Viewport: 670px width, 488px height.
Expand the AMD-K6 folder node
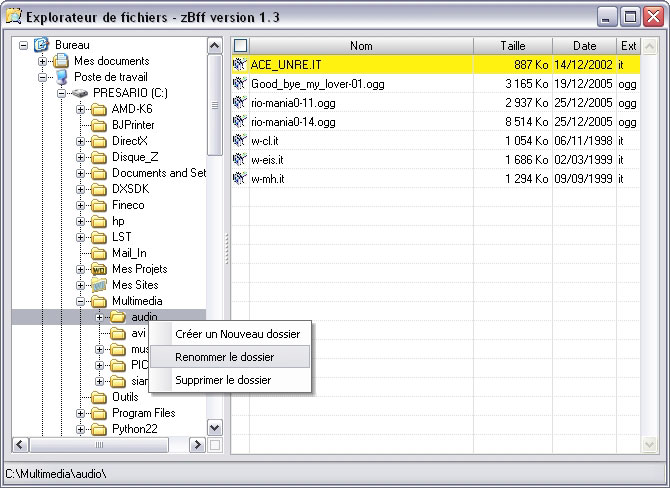tap(80, 109)
